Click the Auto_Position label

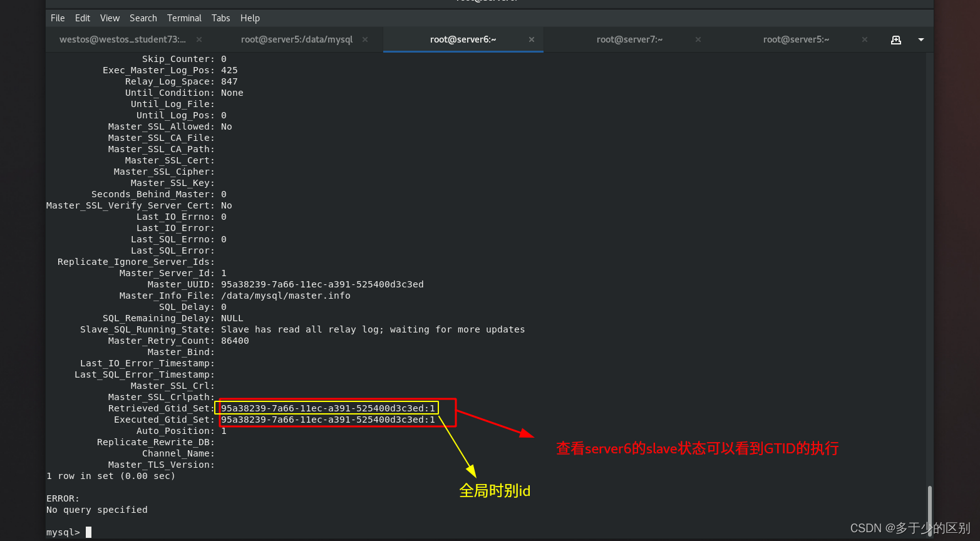coord(175,431)
